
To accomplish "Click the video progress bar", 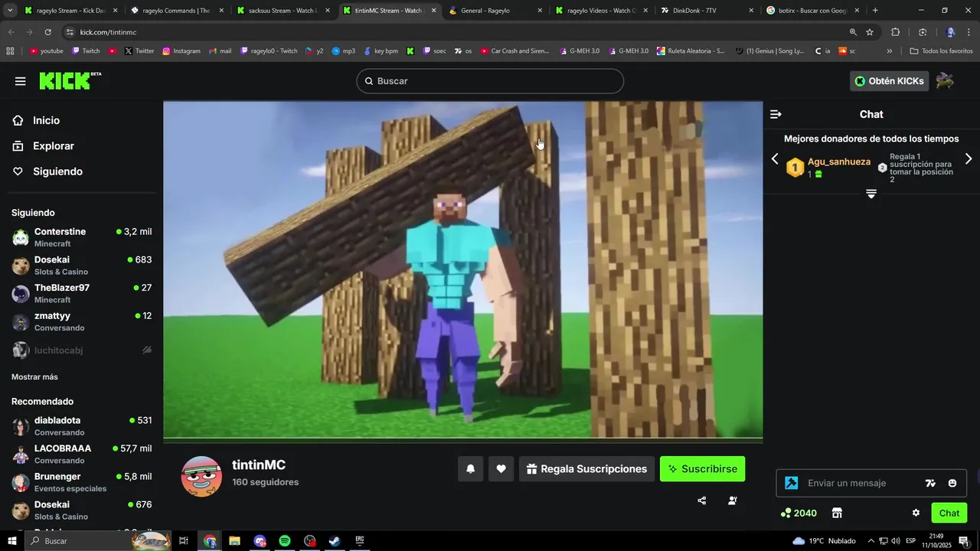I will 463,440.
